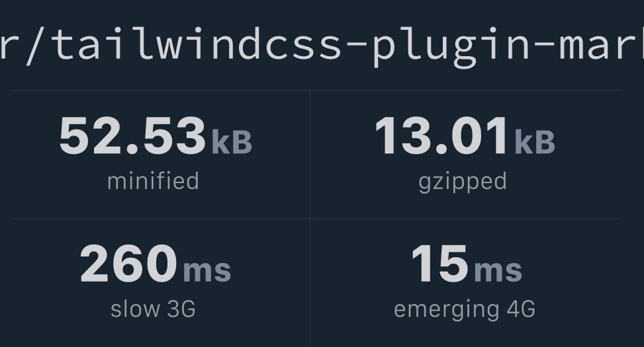The image size is (644, 347).
Task: Click the tailwindcss-plugin package name search field
Action: coord(322,46)
